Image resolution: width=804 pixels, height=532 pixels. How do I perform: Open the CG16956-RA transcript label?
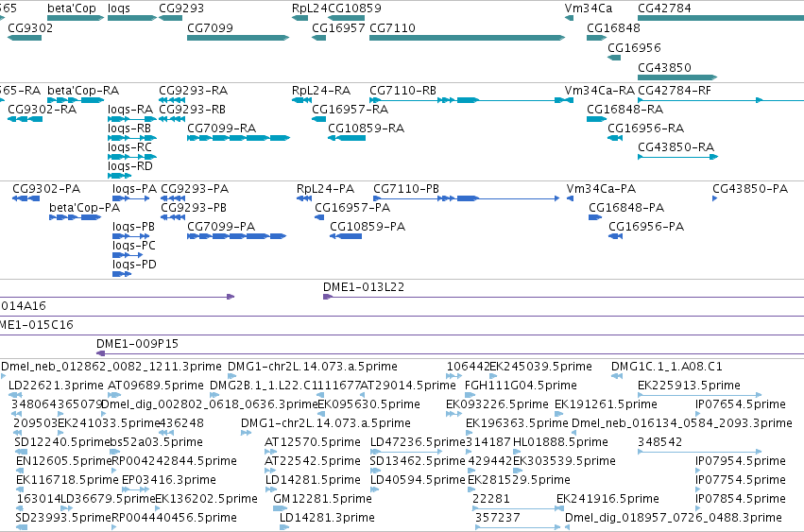646,129
